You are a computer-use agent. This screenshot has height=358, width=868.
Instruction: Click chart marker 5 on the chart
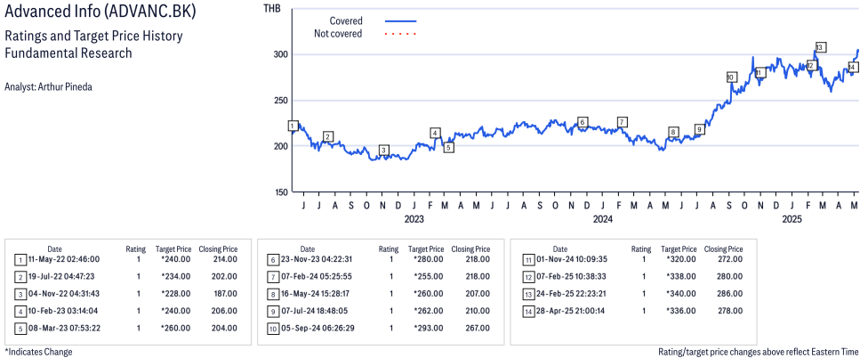pyautogui.click(x=449, y=148)
